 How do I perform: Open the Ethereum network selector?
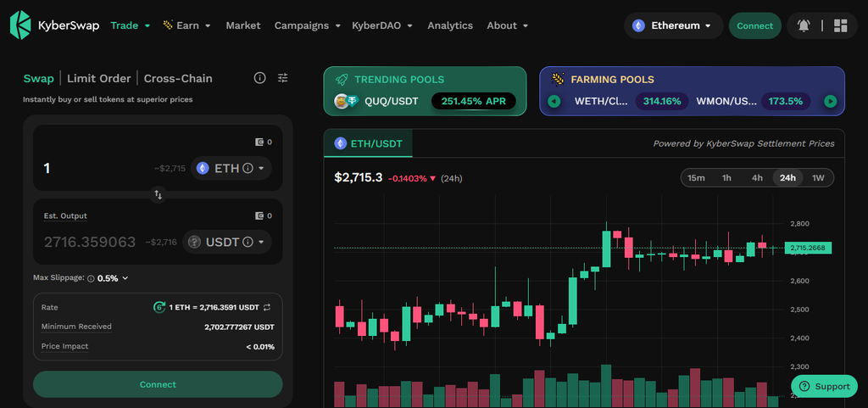pyautogui.click(x=674, y=25)
